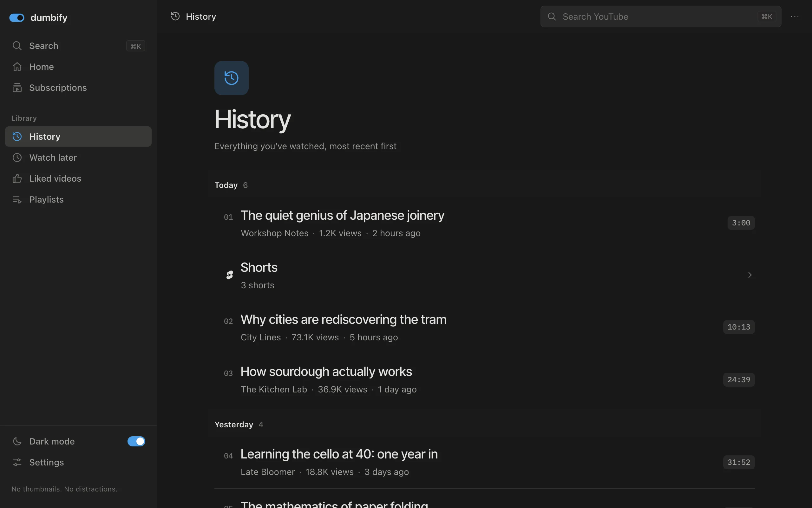Click the Search magnifier icon in sidebar

coord(17,46)
